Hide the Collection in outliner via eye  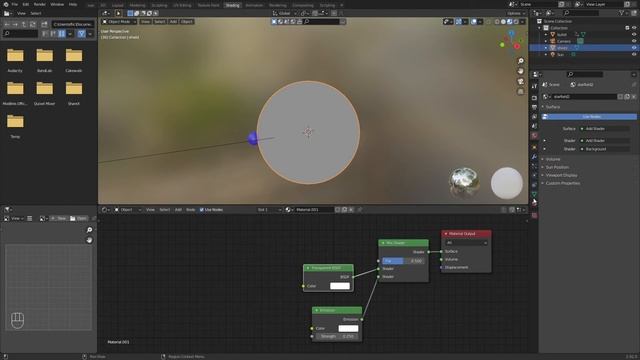(634, 28)
